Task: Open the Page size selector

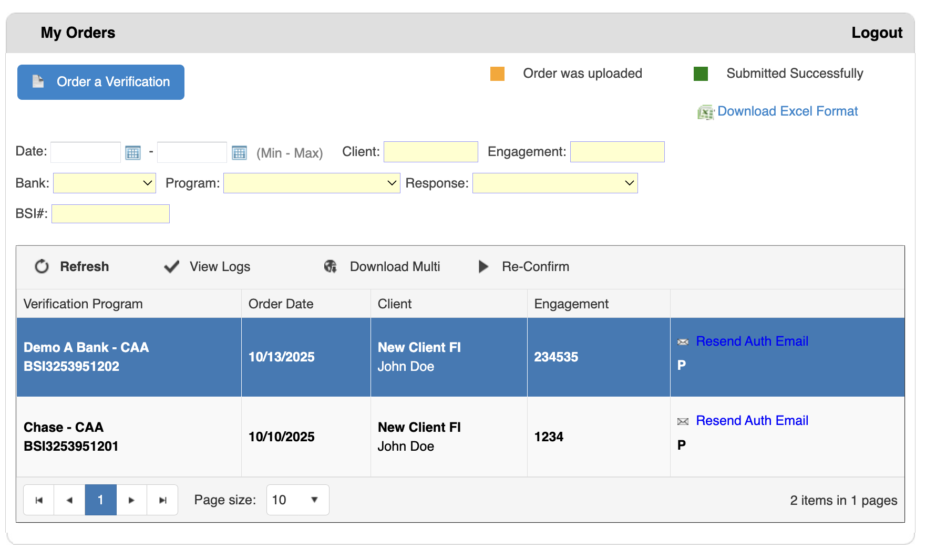Action: [297, 500]
